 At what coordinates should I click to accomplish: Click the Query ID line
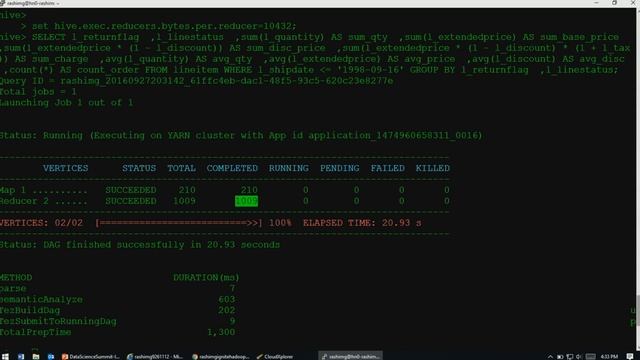point(196,81)
